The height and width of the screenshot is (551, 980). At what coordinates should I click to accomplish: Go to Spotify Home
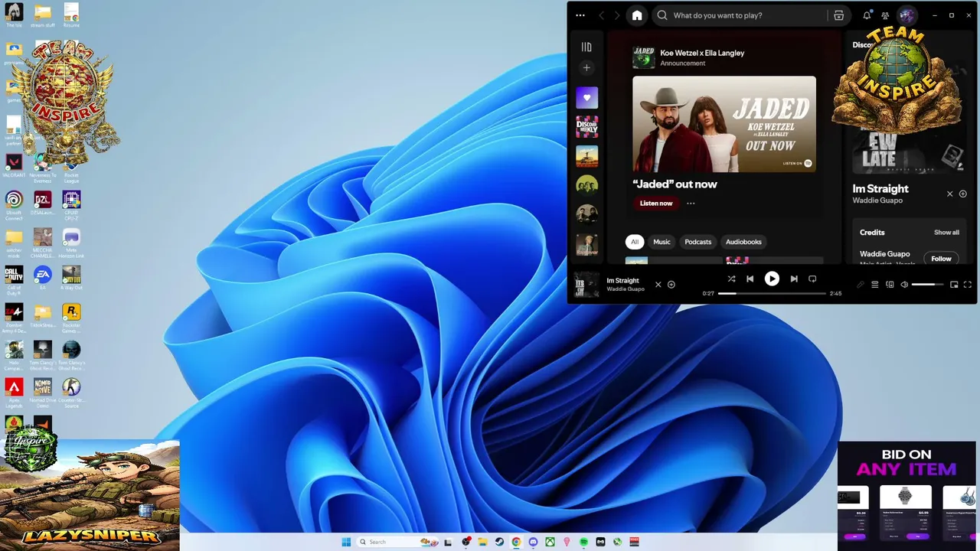tap(637, 15)
